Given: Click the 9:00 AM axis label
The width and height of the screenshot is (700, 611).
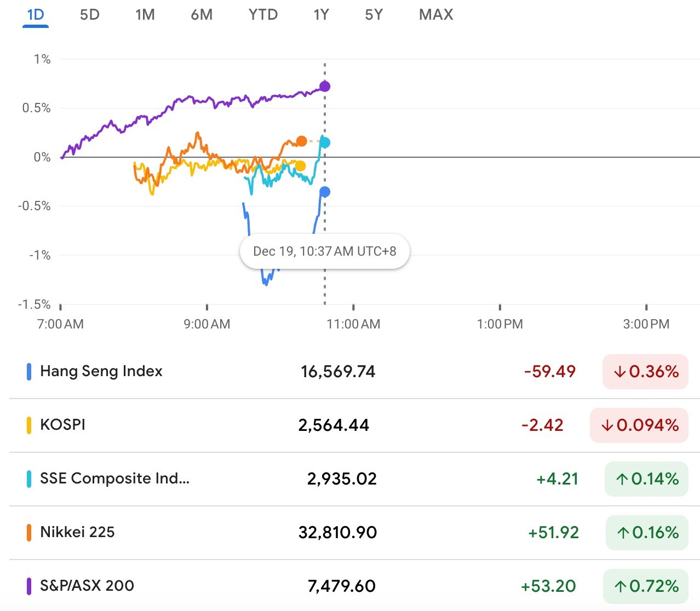Looking at the screenshot, I should click(207, 324).
